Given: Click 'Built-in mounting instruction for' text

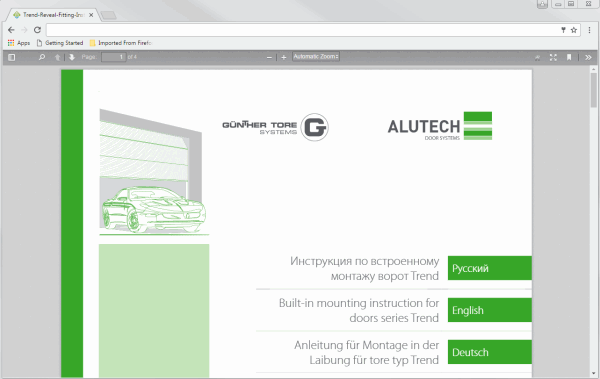Looking at the screenshot, I should pos(359,303).
